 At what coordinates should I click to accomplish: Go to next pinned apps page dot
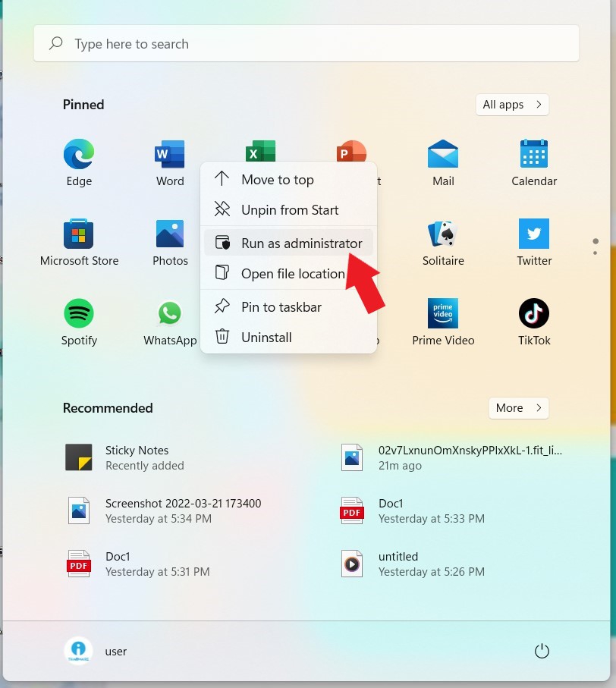pyautogui.click(x=595, y=253)
